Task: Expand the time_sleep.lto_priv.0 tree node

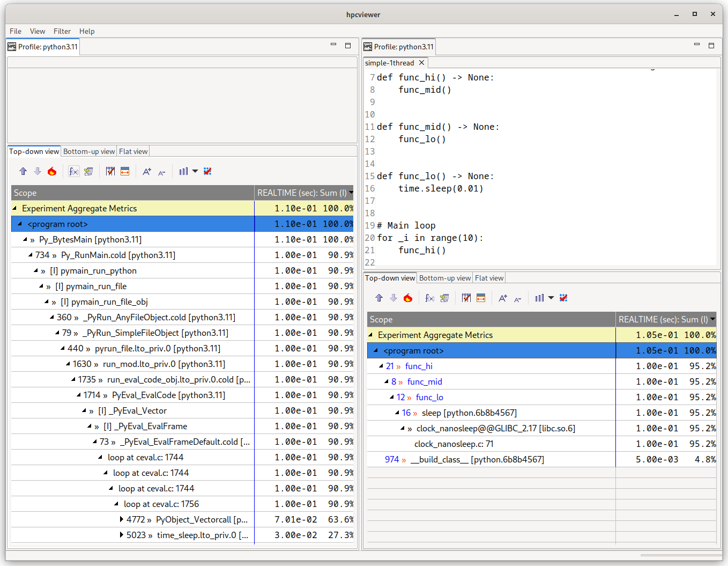Action: [122, 535]
